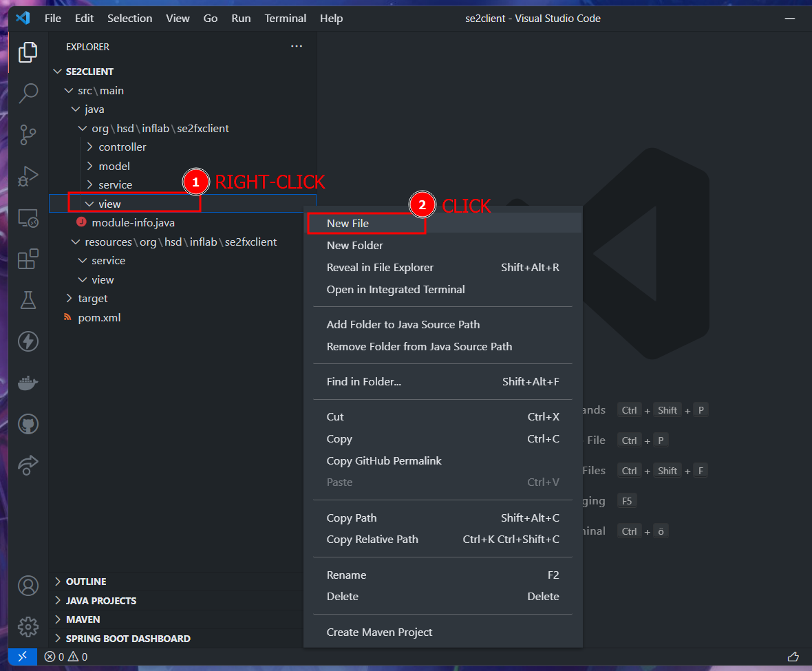Select Add Folder to Java Source Path

pos(442,324)
